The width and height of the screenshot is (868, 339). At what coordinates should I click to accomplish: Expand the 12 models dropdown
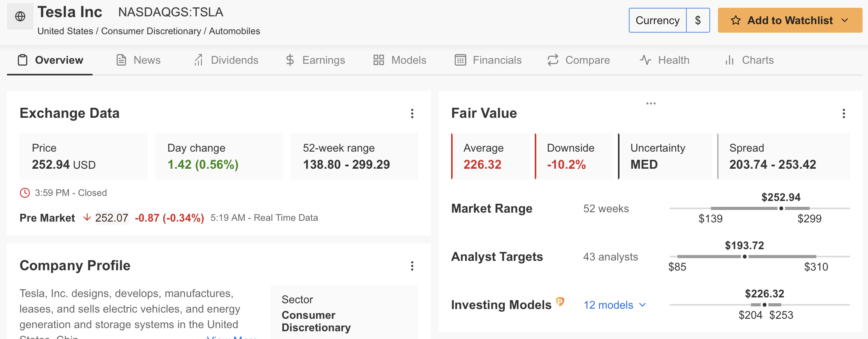[615, 305]
